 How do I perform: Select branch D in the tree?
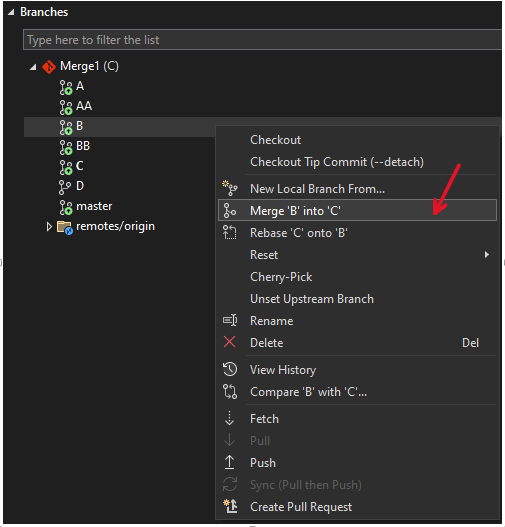[x=80, y=186]
